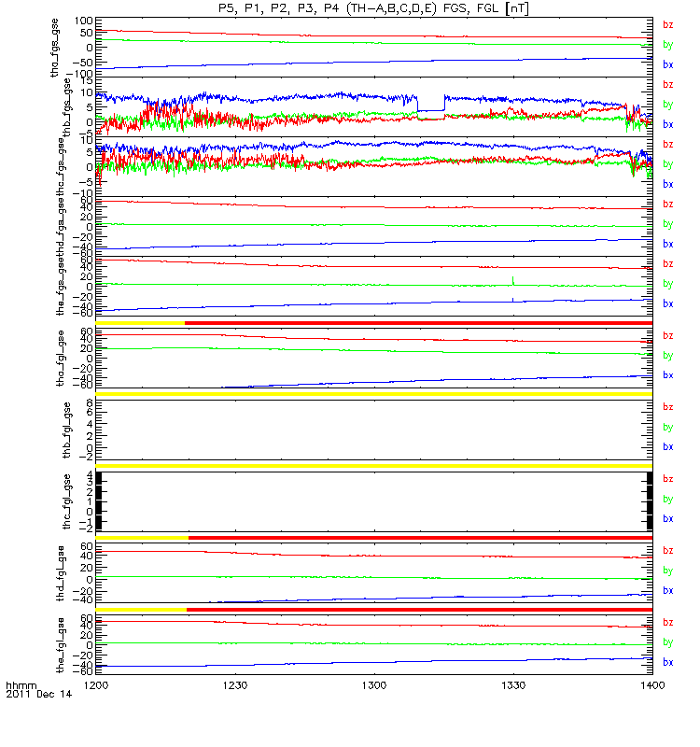The height and width of the screenshot is (747, 700).
Task: Pick the by legend label of thd_fgs_gse panel
Action: click(x=668, y=224)
